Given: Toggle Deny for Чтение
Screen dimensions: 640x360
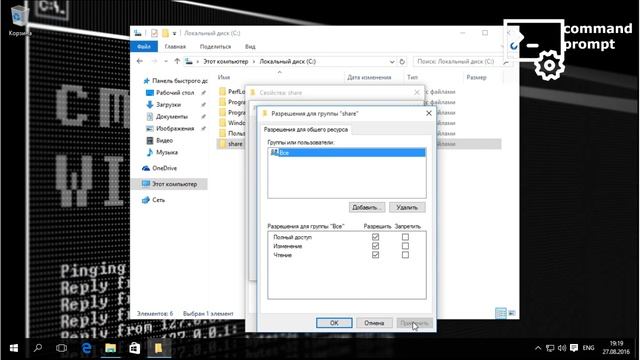Looking at the screenshot, I should coord(405,255).
